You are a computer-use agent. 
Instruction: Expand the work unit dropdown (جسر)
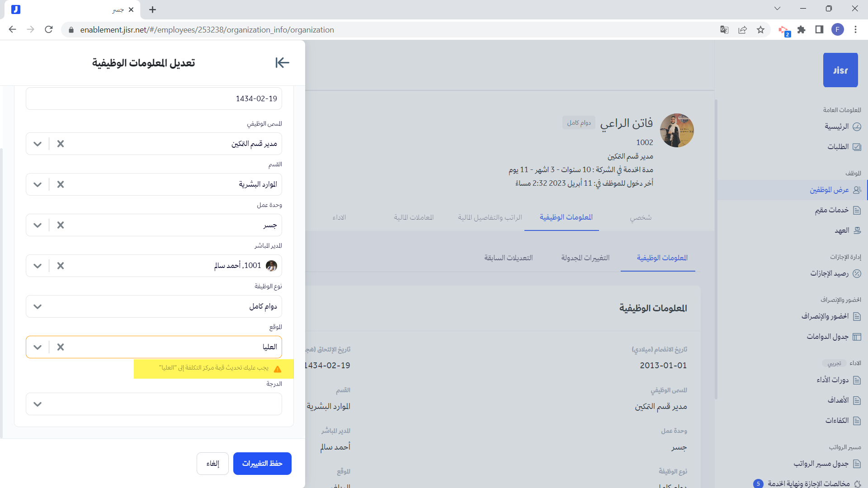[x=38, y=225]
